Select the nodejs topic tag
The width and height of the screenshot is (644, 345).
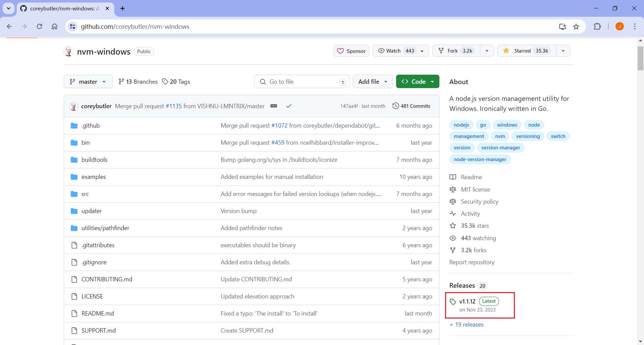[462, 125]
